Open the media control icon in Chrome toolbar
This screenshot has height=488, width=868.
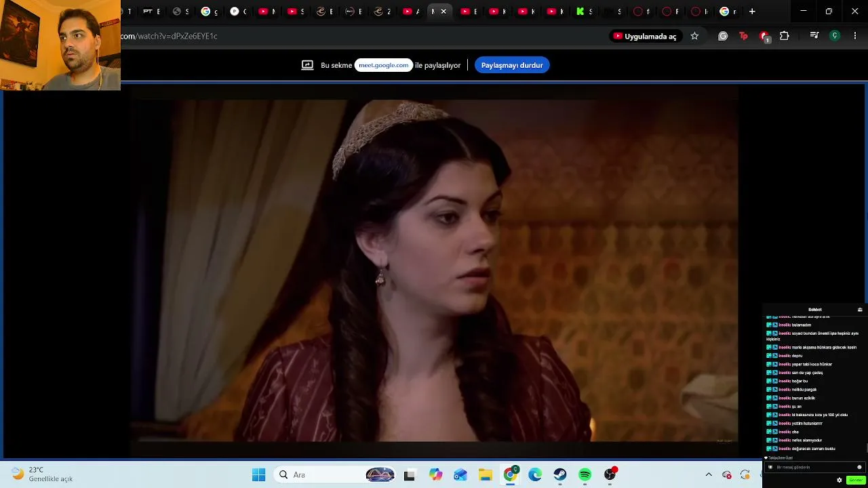pos(814,36)
